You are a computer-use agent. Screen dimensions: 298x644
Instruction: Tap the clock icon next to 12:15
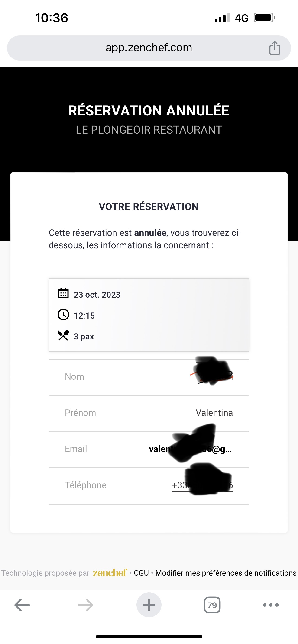63,315
